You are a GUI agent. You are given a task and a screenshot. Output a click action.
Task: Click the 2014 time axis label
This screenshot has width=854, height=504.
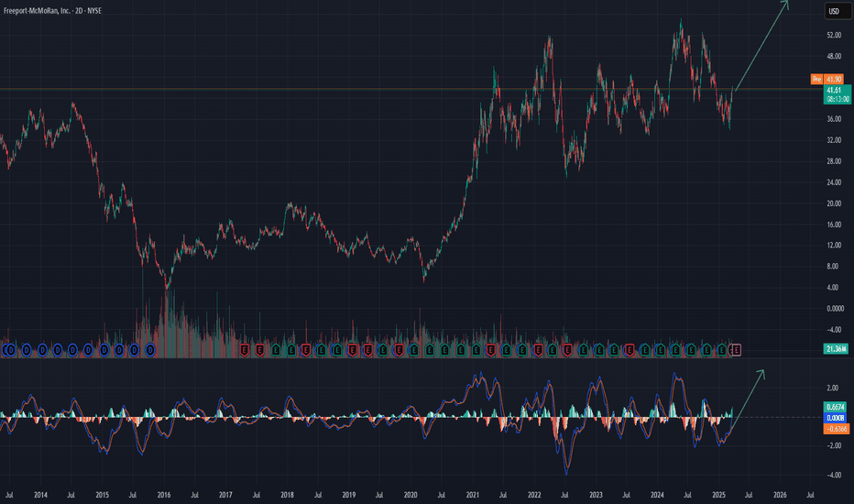coord(40,495)
